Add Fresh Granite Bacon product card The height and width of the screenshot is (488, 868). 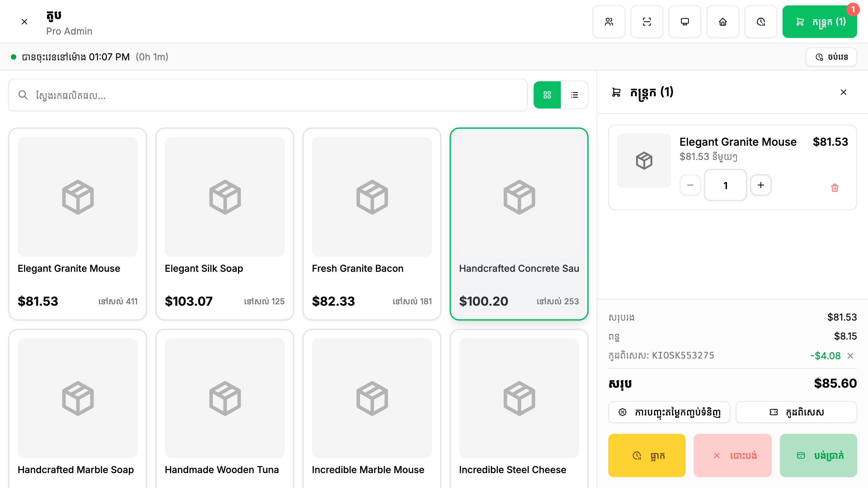[x=372, y=224]
